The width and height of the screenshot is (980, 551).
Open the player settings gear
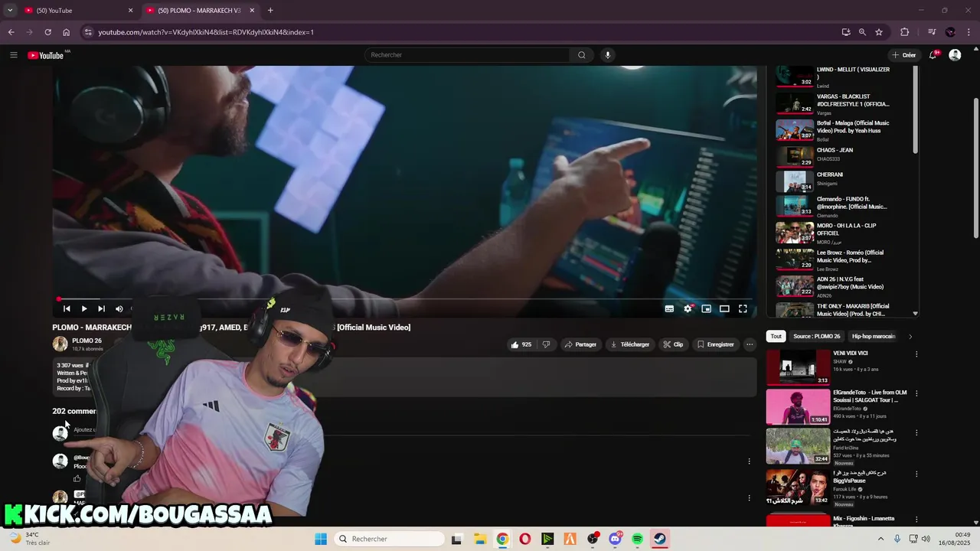click(688, 308)
